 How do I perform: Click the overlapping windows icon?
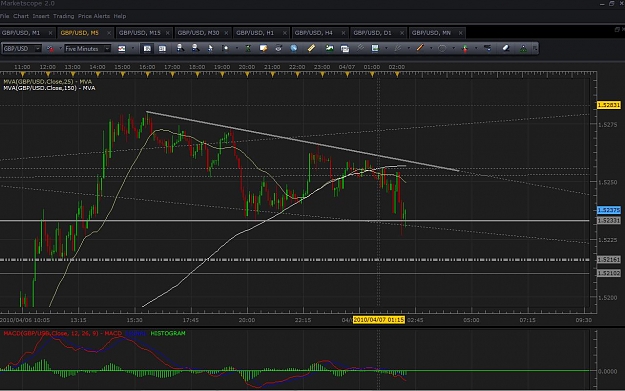tap(345, 49)
